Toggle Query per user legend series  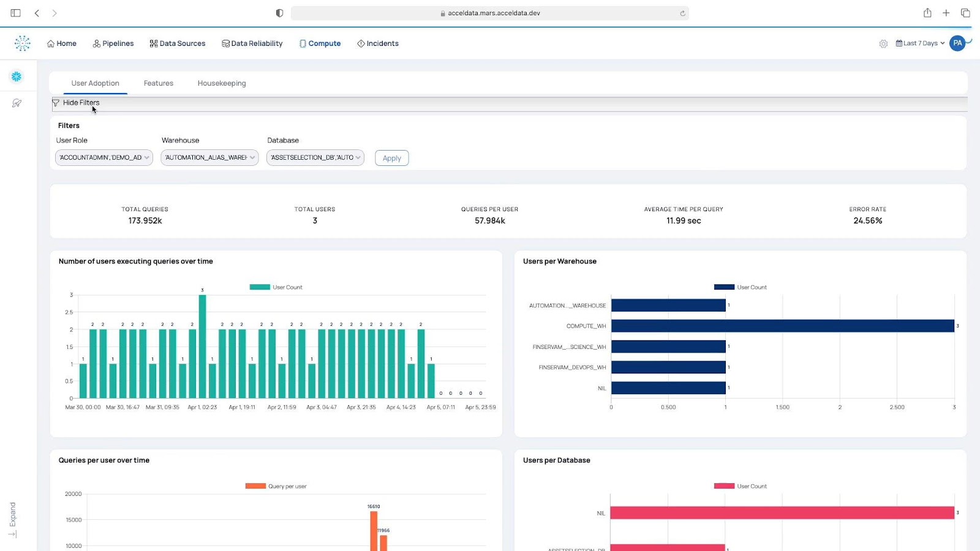click(x=276, y=486)
